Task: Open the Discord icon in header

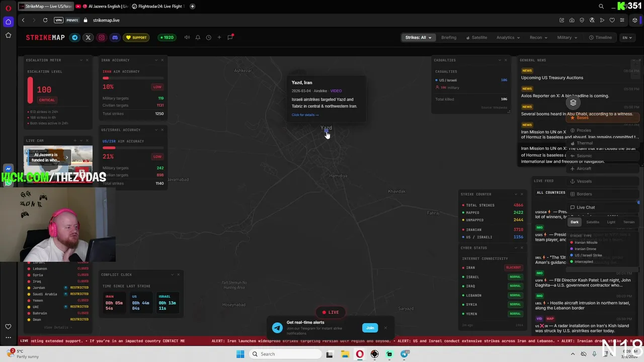Action: point(115,37)
